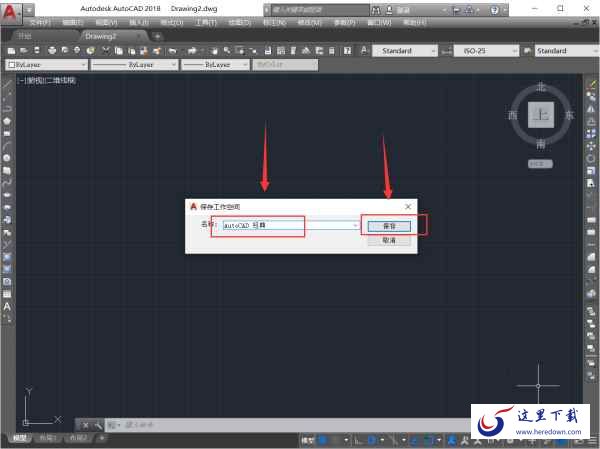This screenshot has height=449, width=600.
Task: Expand the workspace name dropdown arrow in dialog
Action: tap(355, 225)
